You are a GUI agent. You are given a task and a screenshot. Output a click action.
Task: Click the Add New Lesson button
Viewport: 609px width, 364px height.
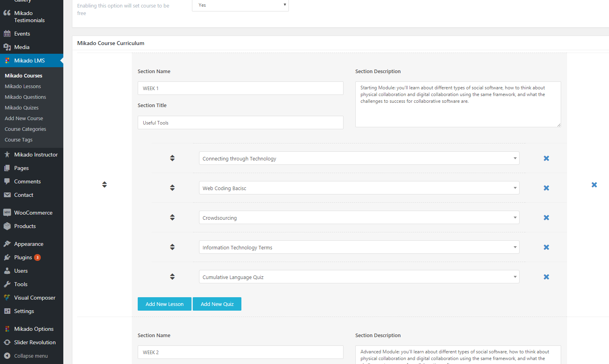tap(165, 304)
